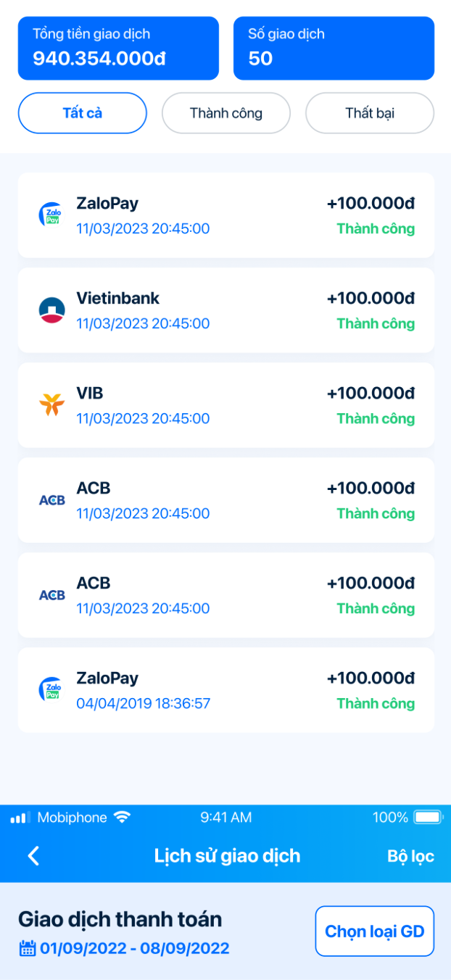Click Tổng tiền giao dịch summary card
This screenshot has width=451, height=980.
[x=118, y=48]
